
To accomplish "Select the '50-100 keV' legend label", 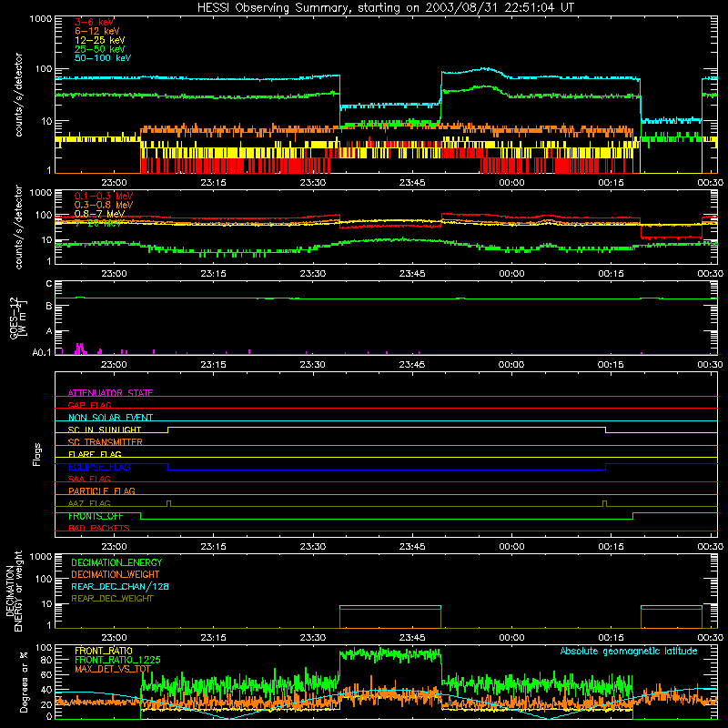I will tap(103, 58).
